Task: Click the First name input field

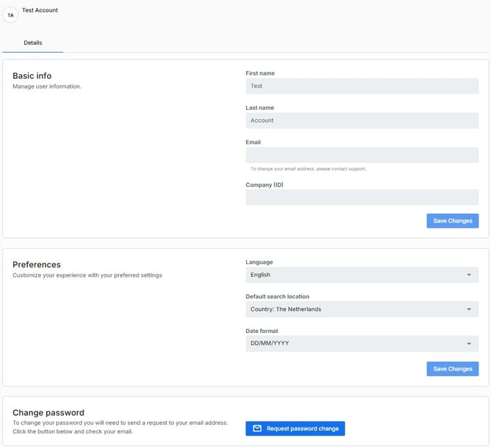Action: point(362,86)
